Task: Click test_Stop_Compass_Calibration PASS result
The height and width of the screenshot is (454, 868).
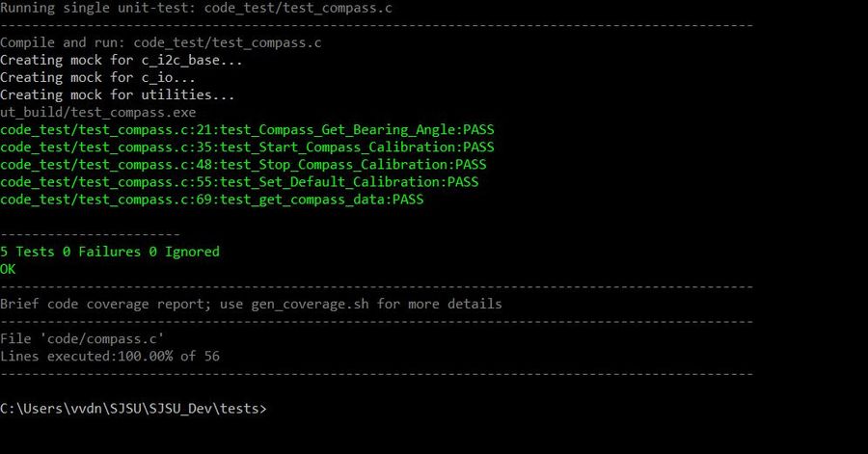Action: (243, 165)
